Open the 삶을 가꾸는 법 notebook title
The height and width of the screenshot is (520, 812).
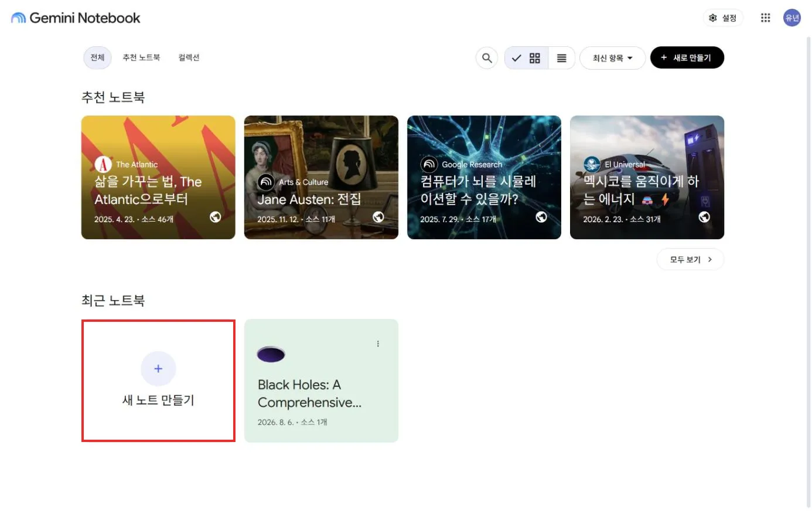point(148,191)
